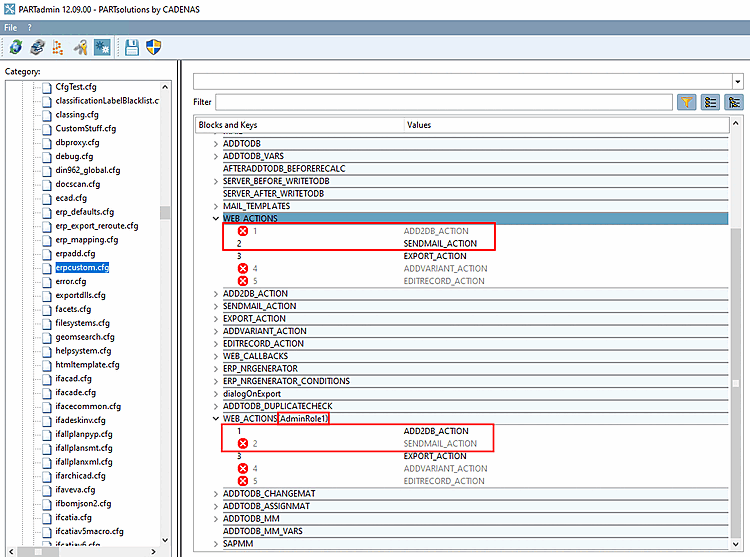This screenshot has width=750, height=557.
Task: Click the keys/user toolbar icon
Action: click(x=80, y=47)
